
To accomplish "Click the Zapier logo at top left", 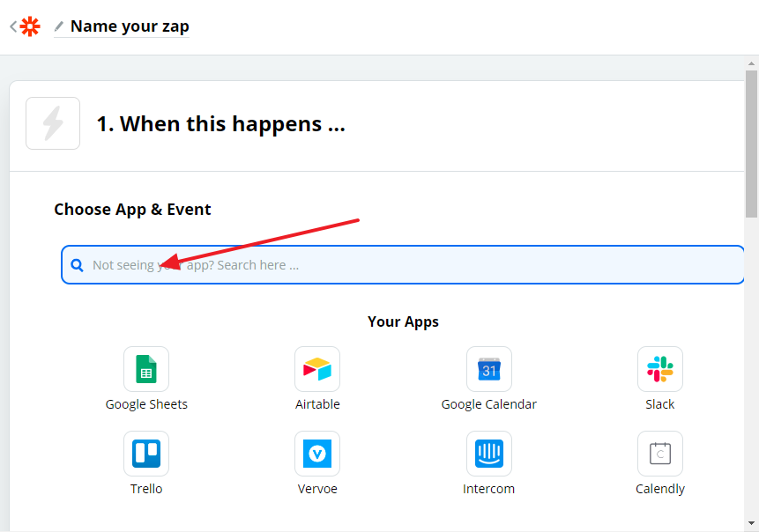I will tap(30, 26).
